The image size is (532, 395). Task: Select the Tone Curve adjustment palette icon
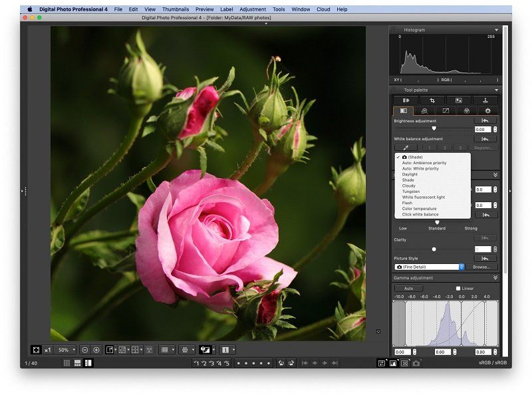click(x=446, y=111)
